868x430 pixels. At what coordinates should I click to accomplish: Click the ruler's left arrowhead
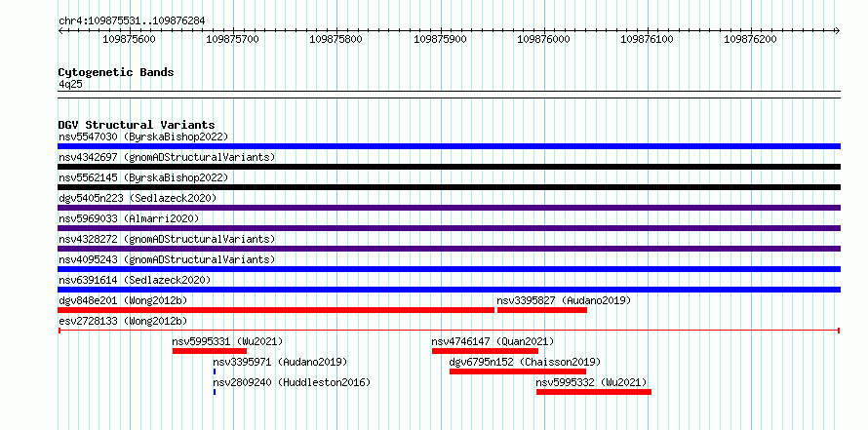60,30
